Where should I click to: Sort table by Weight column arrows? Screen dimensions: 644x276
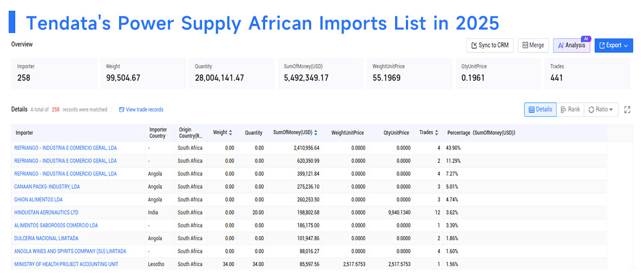[231, 133]
